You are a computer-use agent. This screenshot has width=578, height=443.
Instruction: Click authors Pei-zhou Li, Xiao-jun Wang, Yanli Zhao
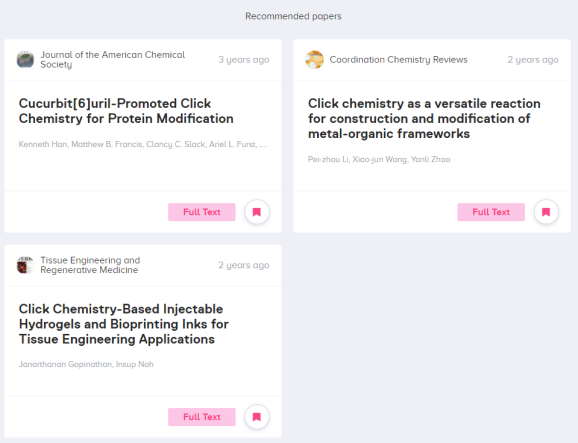[379, 159]
